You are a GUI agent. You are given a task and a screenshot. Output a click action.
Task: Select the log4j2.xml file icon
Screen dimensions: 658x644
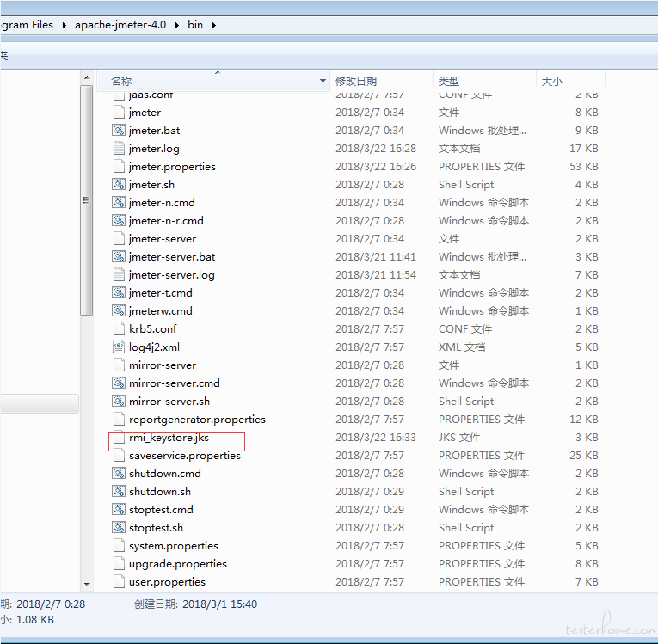119,347
